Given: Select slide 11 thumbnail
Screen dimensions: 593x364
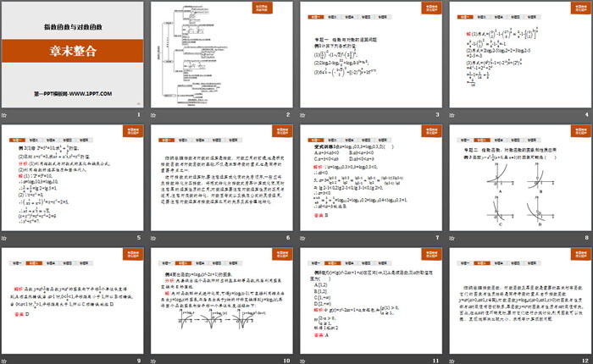Looking at the screenshot, I should tap(371, 301).
